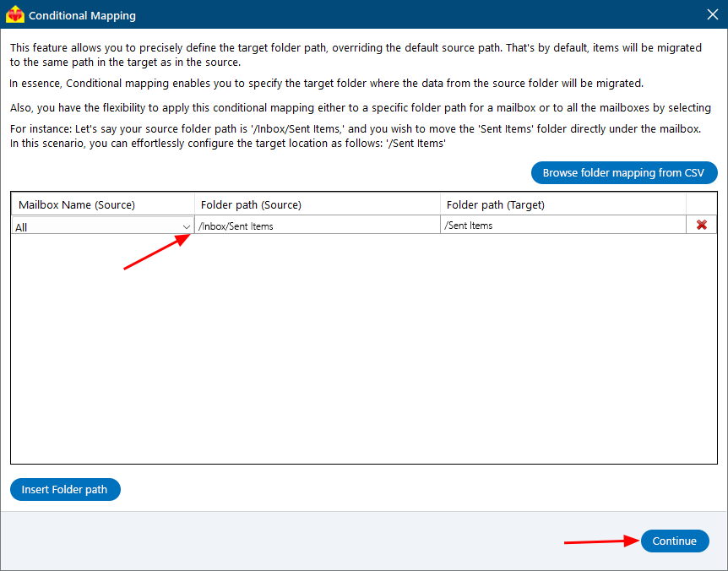Click the Insert Folder path button
This screenshot has width=728, height=571.
[65, 489]
